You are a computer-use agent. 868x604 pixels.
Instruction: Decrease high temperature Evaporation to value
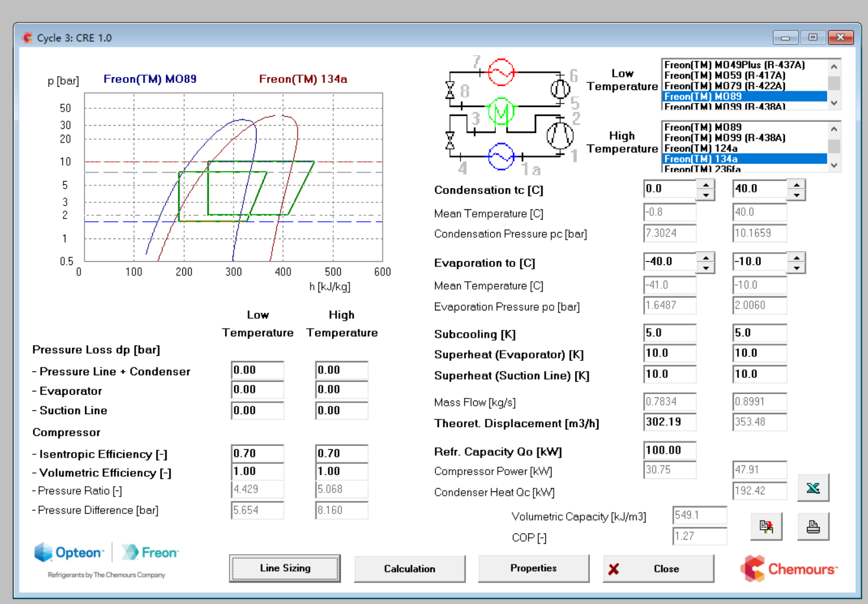click(796, 267)
